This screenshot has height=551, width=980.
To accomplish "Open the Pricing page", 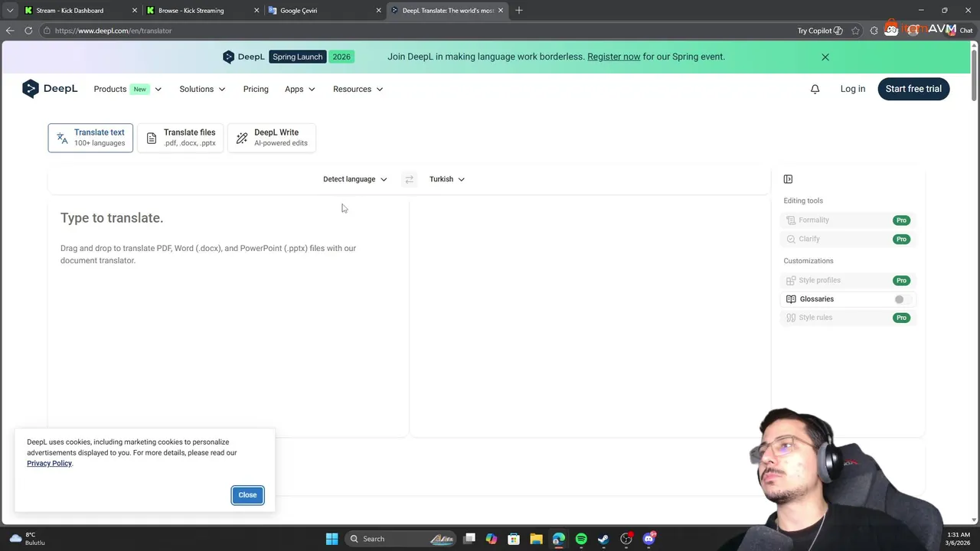I will pyautogui.click(x=256, y=89).
